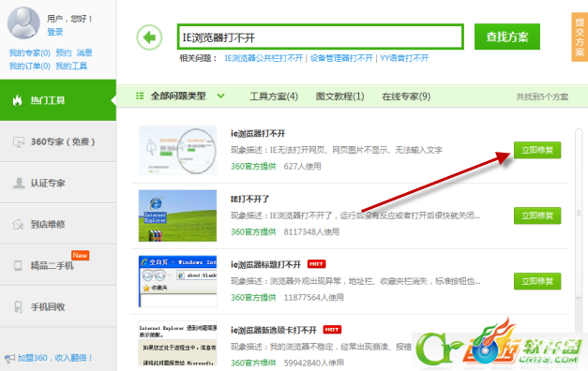The image size is (588, 371).
Task: Expand the 全部问题类型 dropdown arrow
Action: click(x=221, y=96)
